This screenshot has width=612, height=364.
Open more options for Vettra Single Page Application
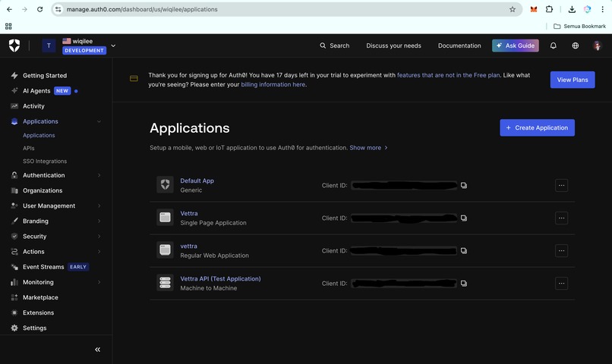tap(561, 218)
